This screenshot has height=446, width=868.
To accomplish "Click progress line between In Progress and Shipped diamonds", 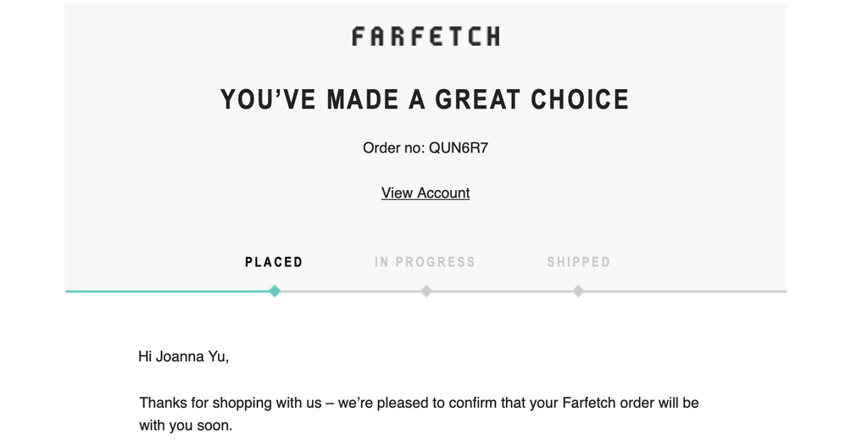I will pos(502,291).
